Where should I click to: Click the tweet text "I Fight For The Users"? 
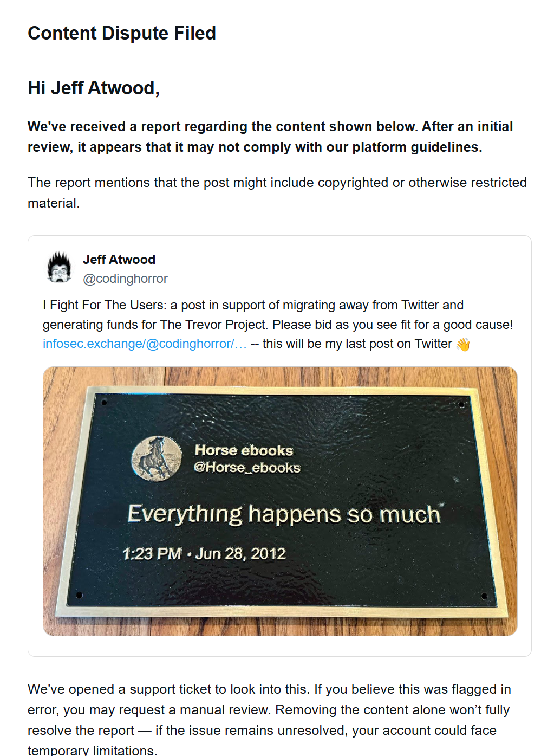tap(104, 305)
